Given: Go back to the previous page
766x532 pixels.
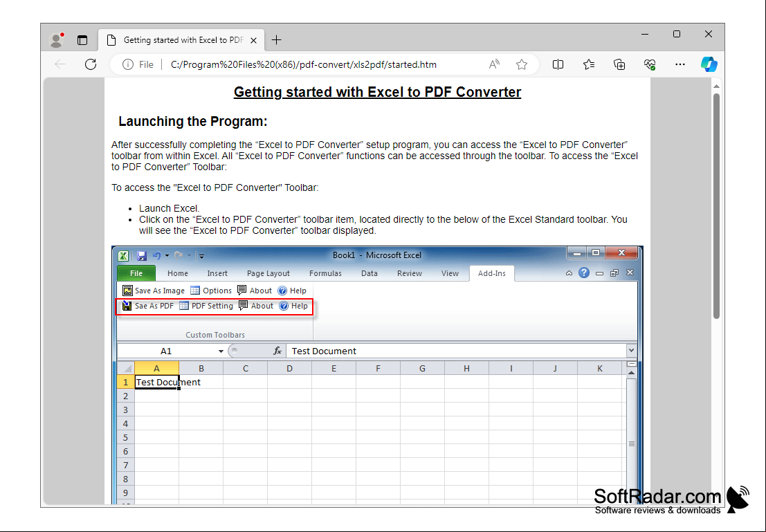Looking at the screenshot, I should tap(60, 64).
